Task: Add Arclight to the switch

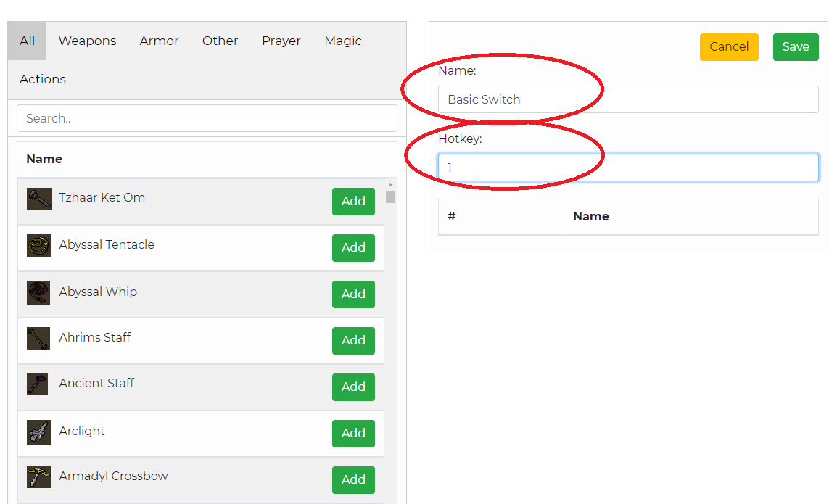Action: 353,434
